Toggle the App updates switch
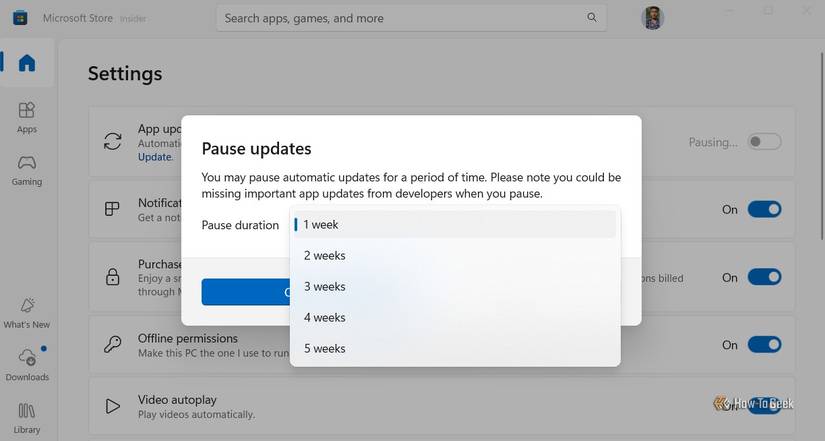Image resolution: width=825 pixels, height=441 pixels. point(764,142)
